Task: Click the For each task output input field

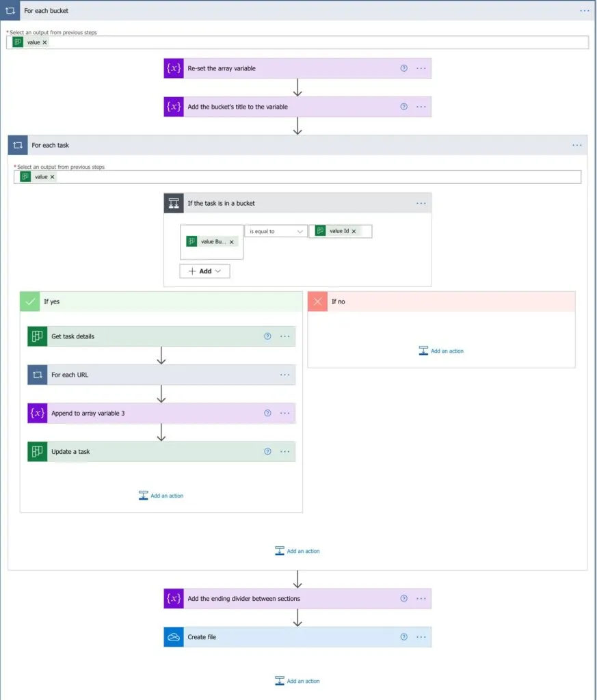Action: (x=315, y=177)
